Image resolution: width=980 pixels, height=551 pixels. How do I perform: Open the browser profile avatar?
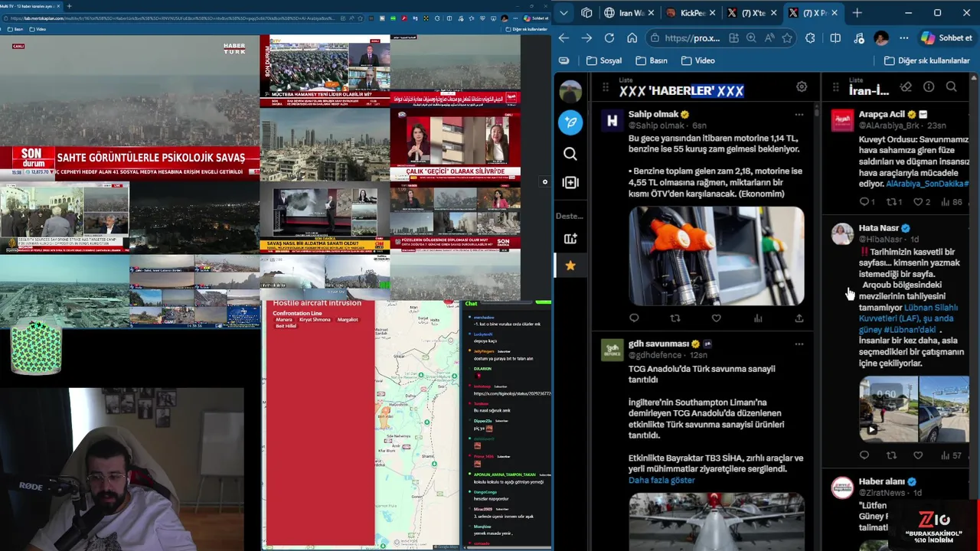pos(881,37)
